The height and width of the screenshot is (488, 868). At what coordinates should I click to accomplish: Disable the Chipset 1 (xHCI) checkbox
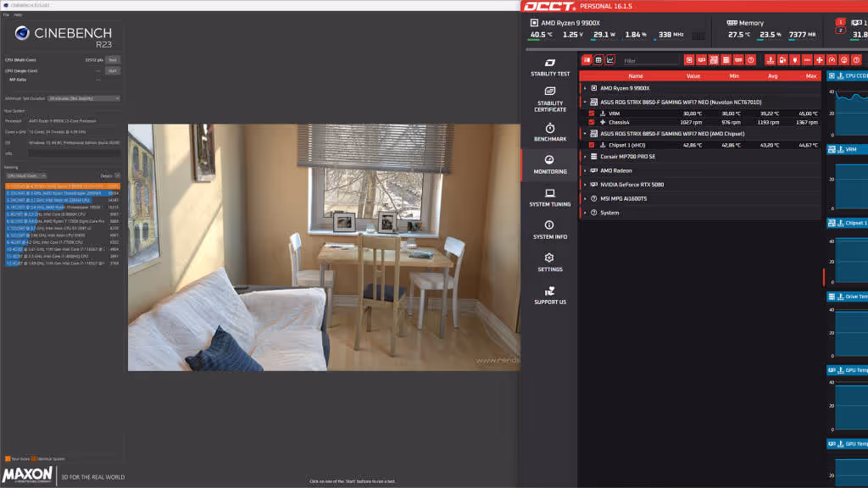[x=592, y=145]
